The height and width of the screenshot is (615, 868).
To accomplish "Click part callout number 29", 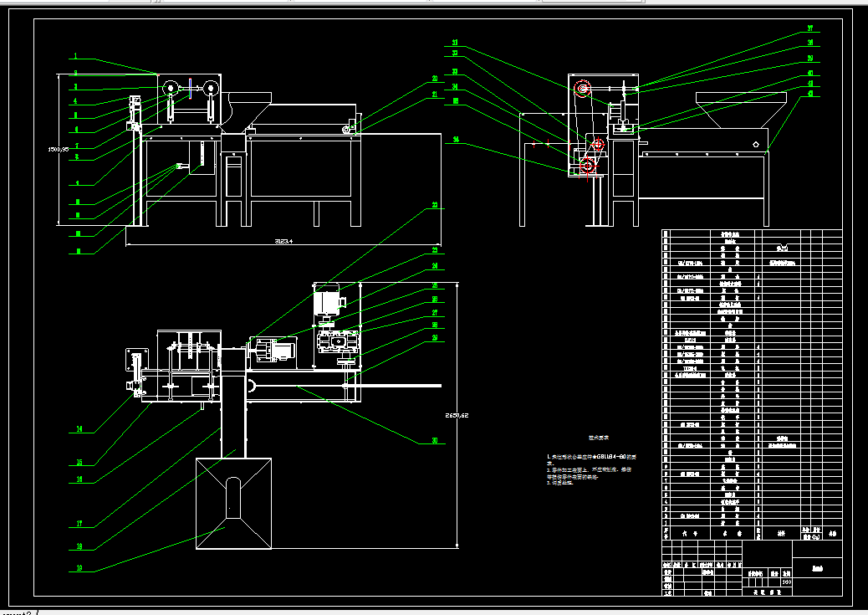I will 435,337.
